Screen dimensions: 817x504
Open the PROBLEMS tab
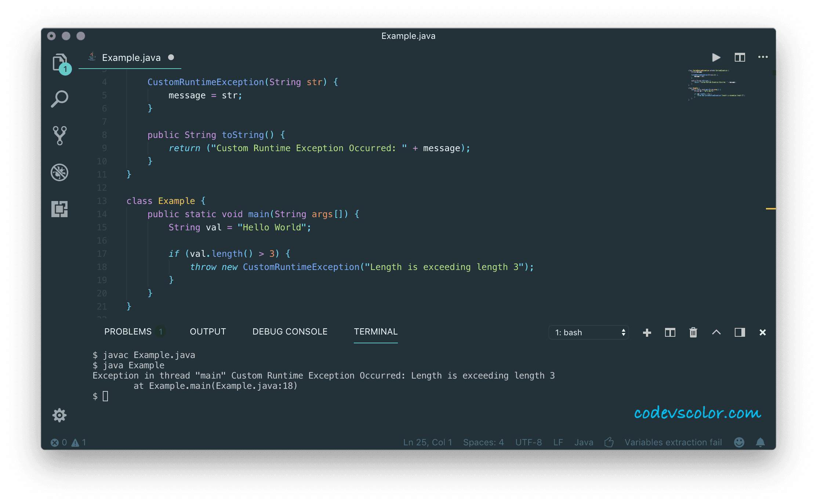[128, 331]
